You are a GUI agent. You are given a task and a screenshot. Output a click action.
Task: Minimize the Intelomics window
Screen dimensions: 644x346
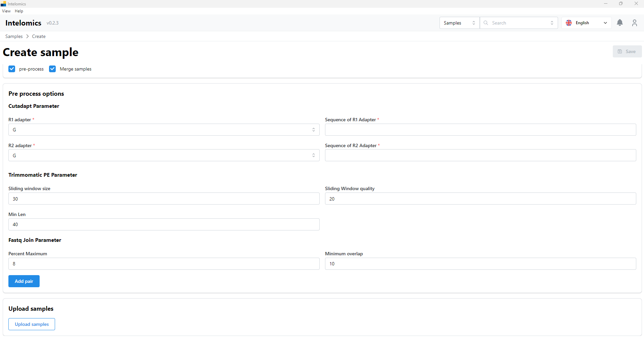pos(606,4)
